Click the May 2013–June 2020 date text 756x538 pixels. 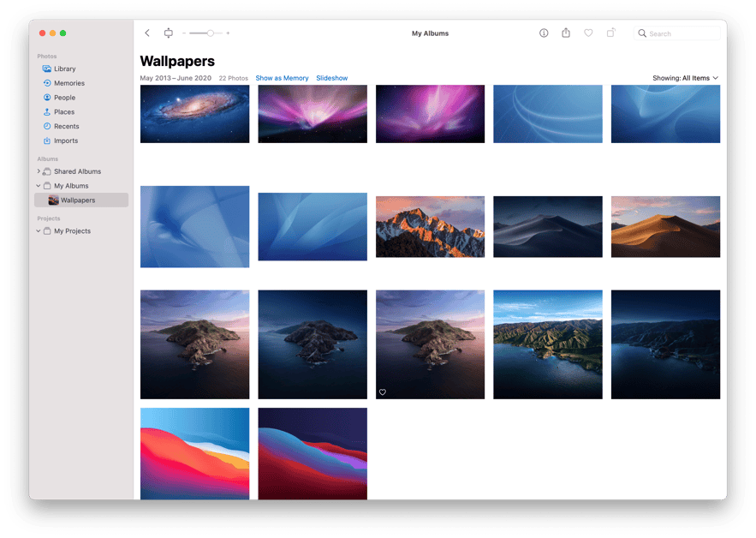click(176, 78)
